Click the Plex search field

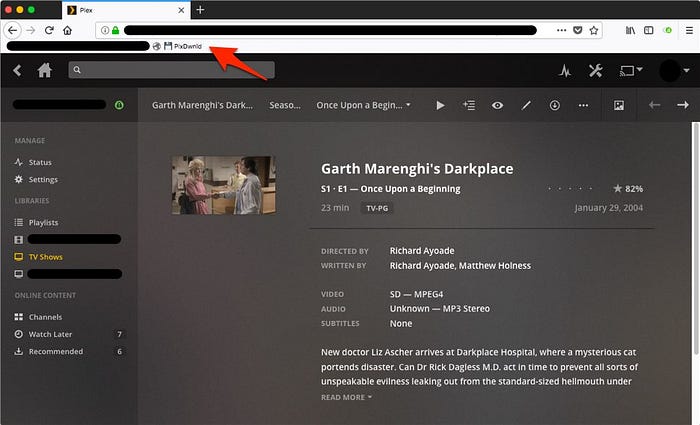pos(171,70)
